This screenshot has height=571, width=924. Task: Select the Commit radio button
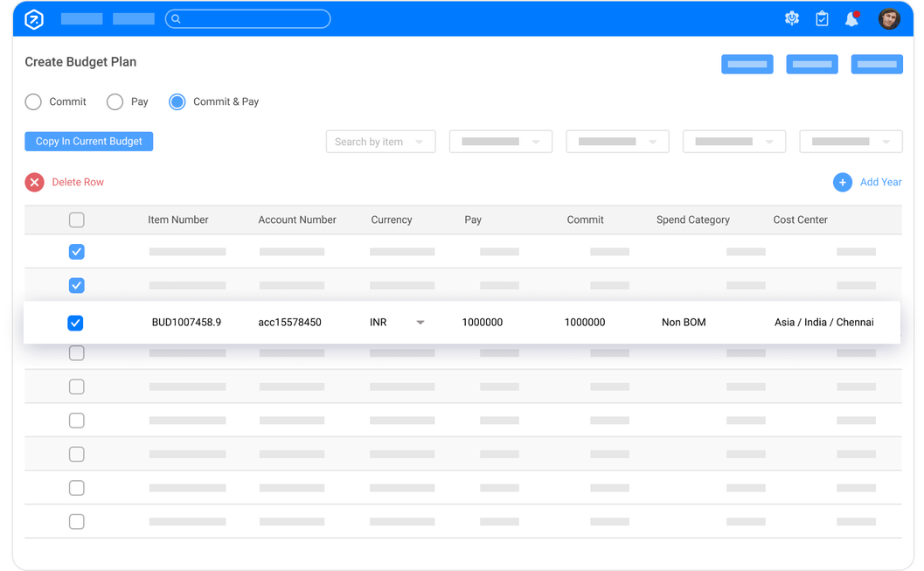[x=33, y=101]
